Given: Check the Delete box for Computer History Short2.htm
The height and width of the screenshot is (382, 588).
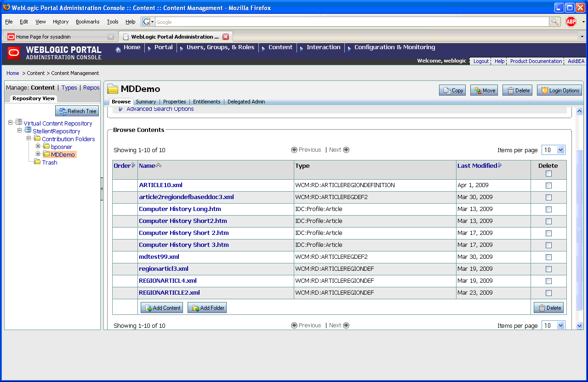Looking at the screenshot, I should coord(548,221).
